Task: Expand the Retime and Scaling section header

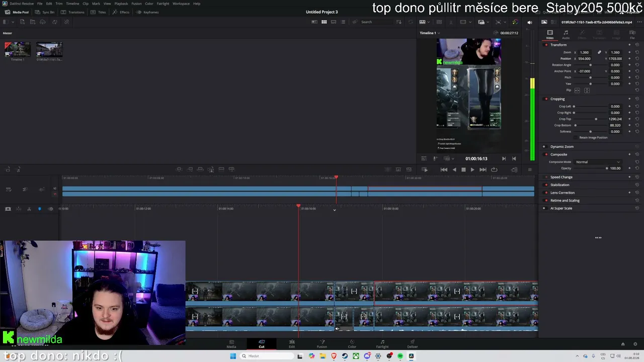Action: tap(565, 201)
